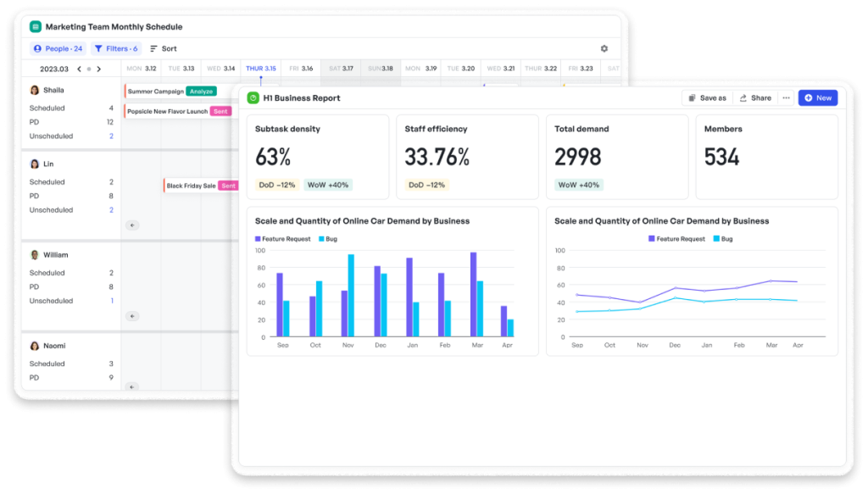Screen dimensions: 868x494
Task: Open the three-dot more options menu
Action: point(786,98)
